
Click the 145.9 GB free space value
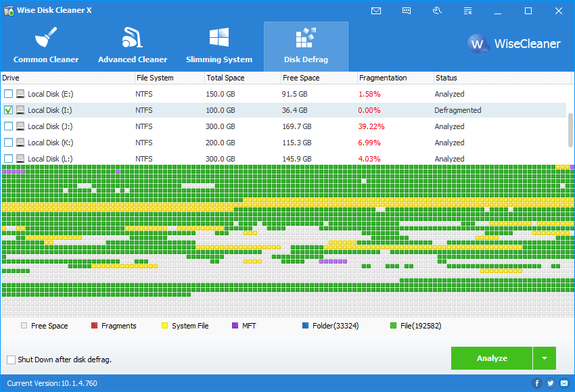[297, 159]
